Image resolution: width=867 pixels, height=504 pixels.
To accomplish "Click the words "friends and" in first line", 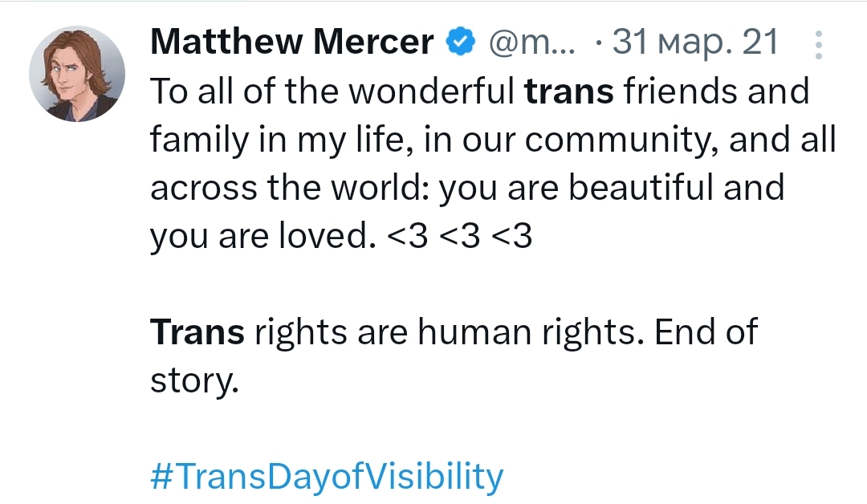I will tap(717, 92).
